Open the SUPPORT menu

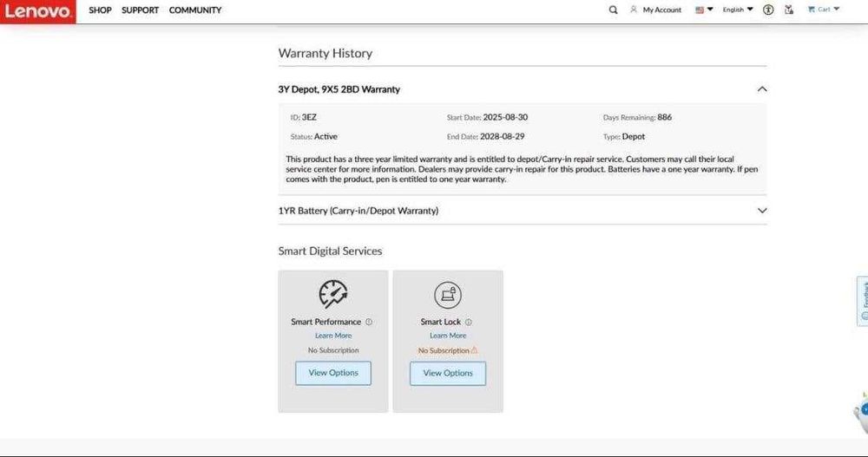click(140, 10)
